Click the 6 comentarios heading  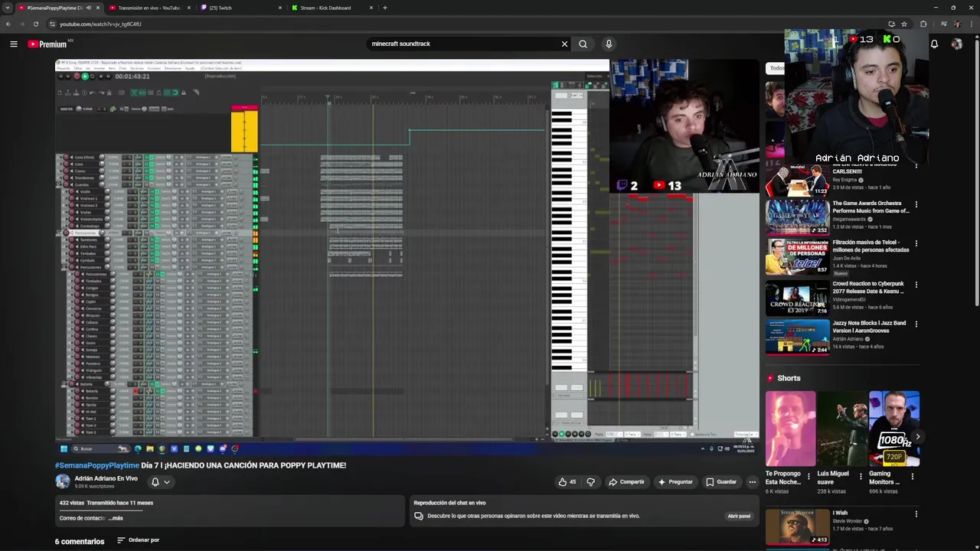click(x=80, y=541)
